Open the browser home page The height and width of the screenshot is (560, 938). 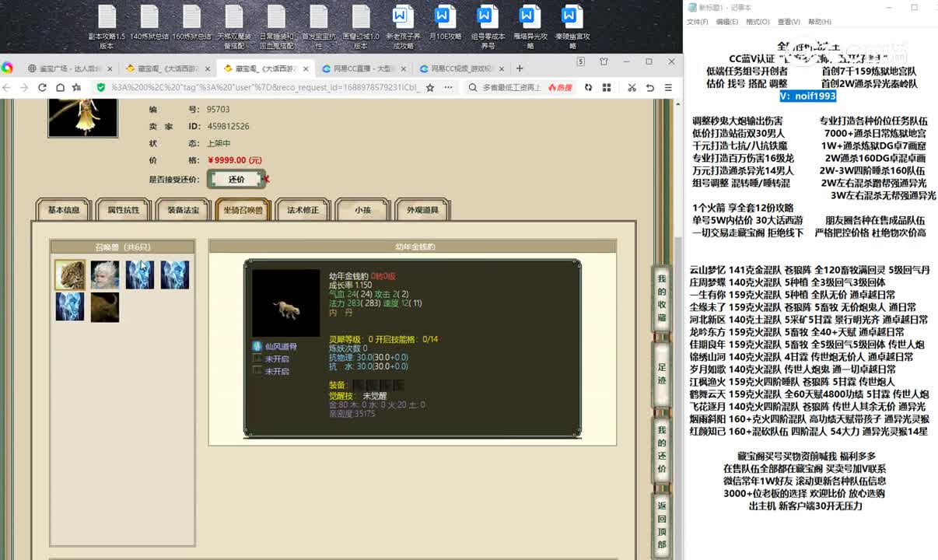point(60,88)
